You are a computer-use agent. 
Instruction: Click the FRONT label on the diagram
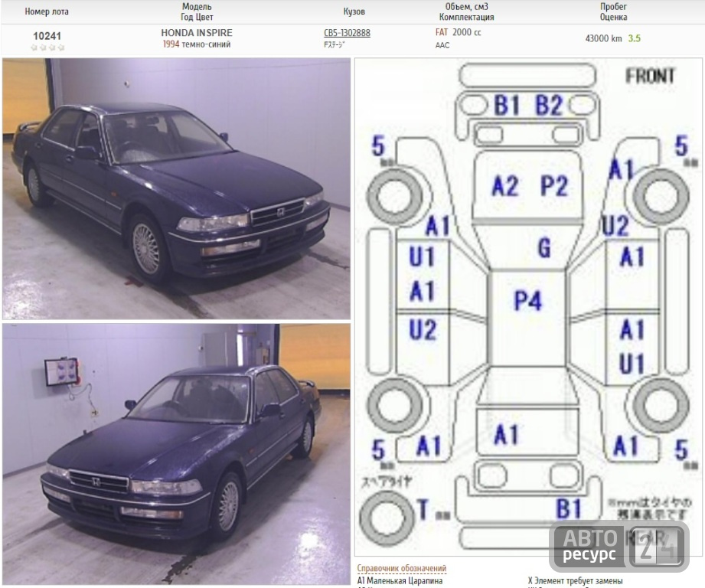tap(650, 76)
